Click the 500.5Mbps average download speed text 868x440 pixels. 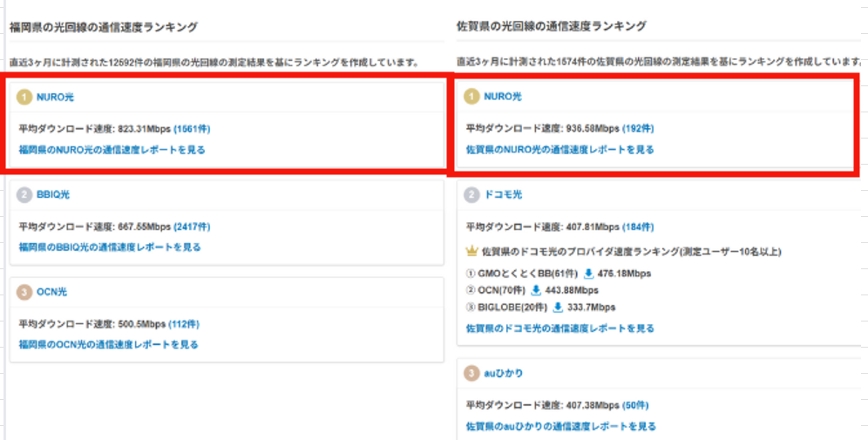click(142, 324)
